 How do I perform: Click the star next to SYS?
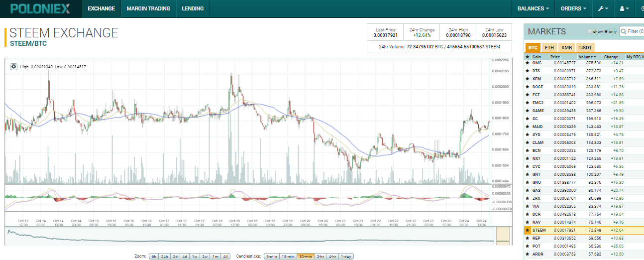point(527,134)
